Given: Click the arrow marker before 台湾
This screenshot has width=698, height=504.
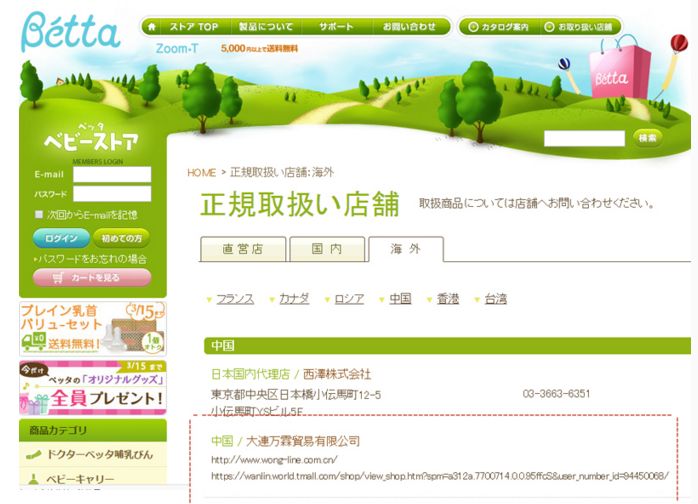Looking at the screenshot, I should pos(477,300).
